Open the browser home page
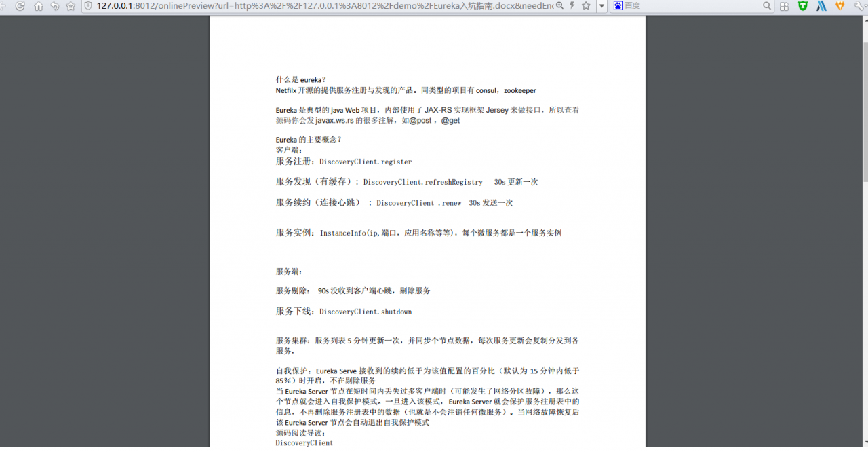This screenshot has width=868, height=452. click(x=38, y=5)
